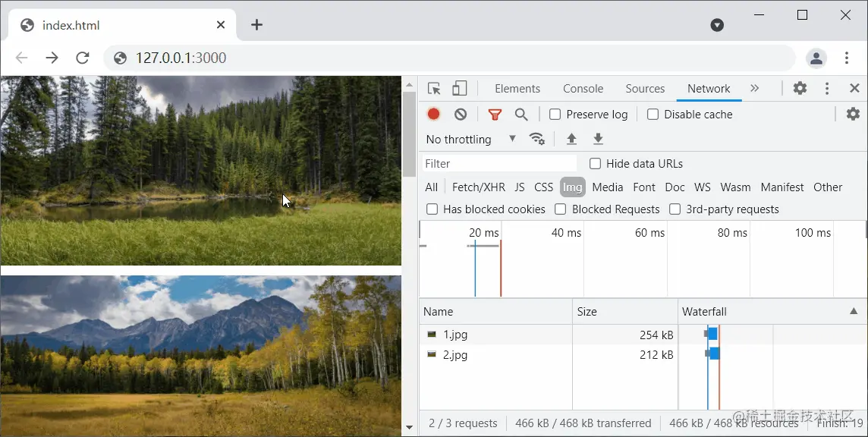
Task: Click the autumn mountain meadow image
Action: (200, 356)
